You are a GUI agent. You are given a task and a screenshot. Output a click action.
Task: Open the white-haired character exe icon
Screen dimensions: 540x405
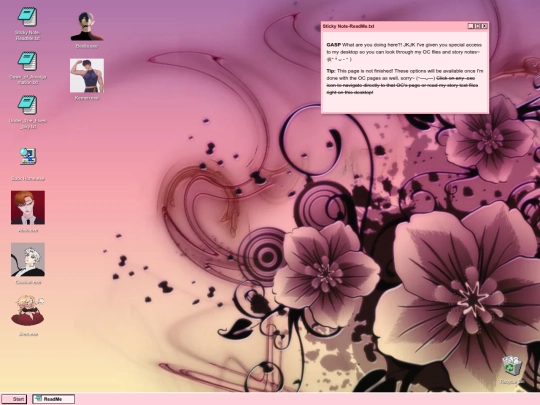point(28,259)
